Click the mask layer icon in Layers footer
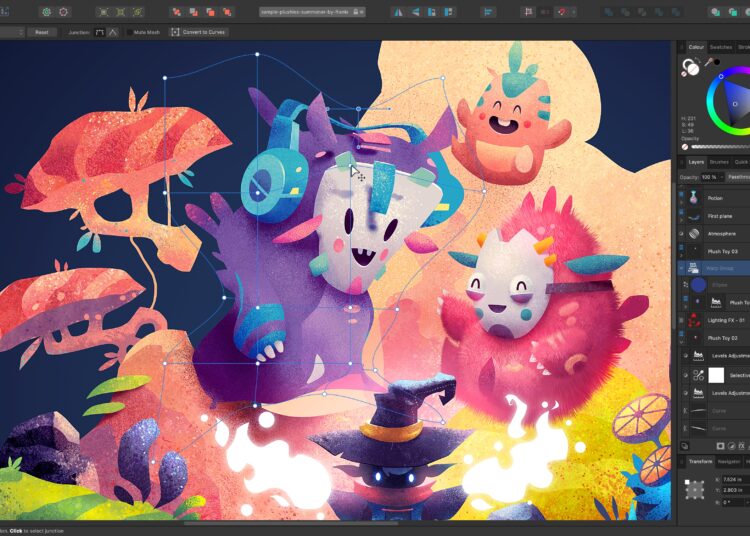Image resolution: width=750 pixels, height=536 pixels. point(720,446)
